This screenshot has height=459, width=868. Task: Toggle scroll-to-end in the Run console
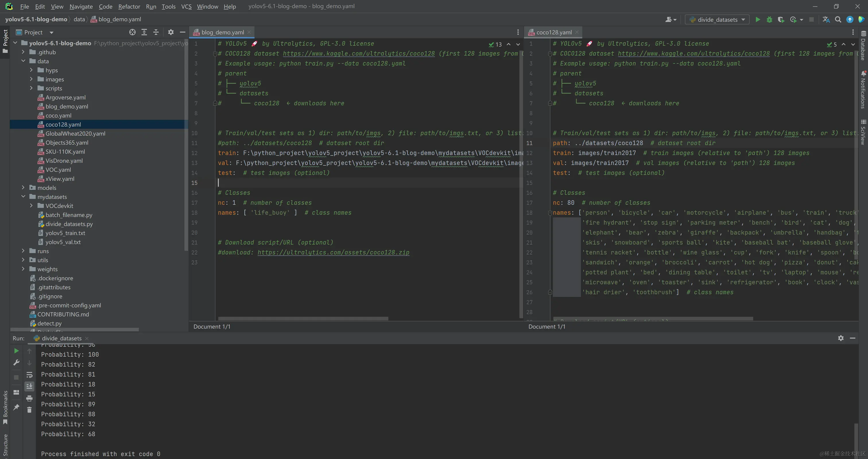(x=29, y=386)
